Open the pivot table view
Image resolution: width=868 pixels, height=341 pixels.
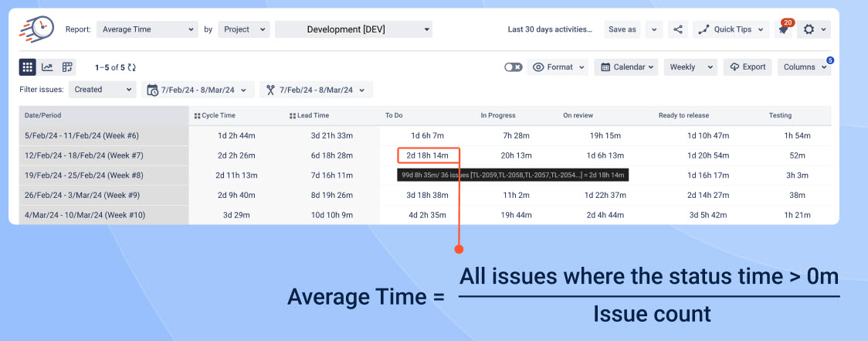tap(67, 67)
